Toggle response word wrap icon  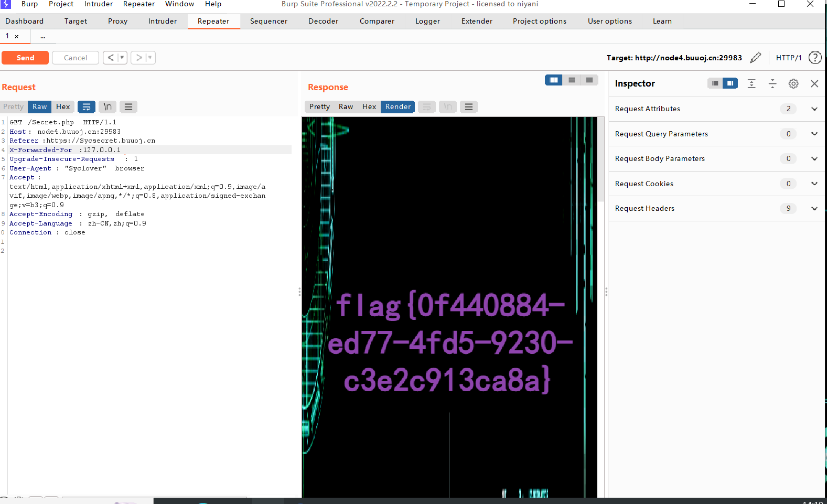pos(427,107)
